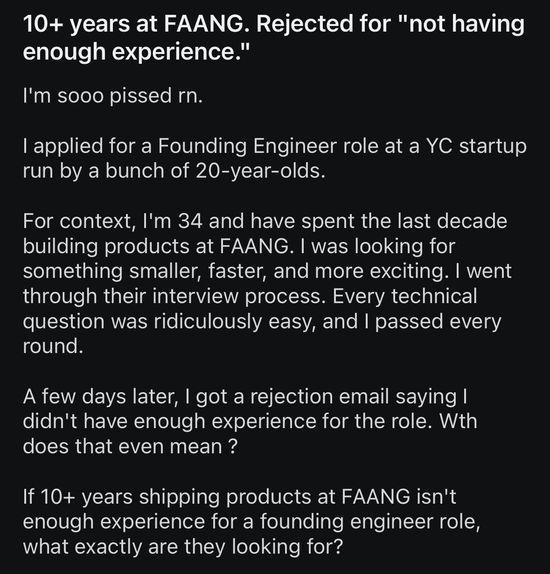The image size is (550, 574).
Task: Click the phrase "YC startup"
Action: (476, 147)
